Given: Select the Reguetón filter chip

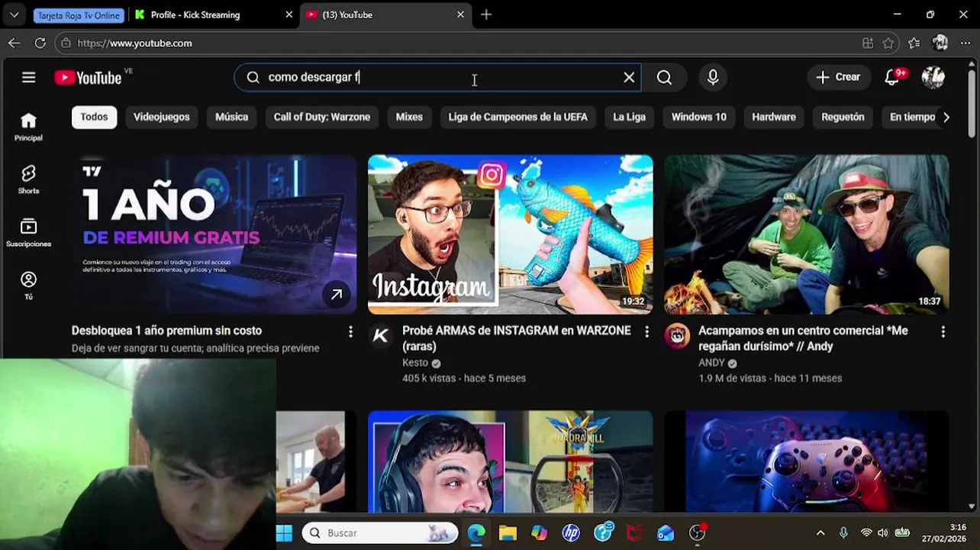Looking at the screenshot, I should [x=843, y=117].
